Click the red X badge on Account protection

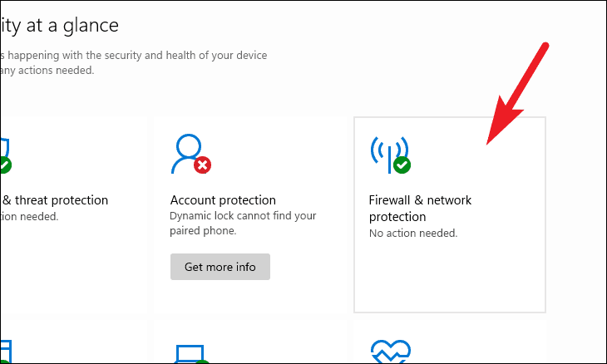pos(202,165)
